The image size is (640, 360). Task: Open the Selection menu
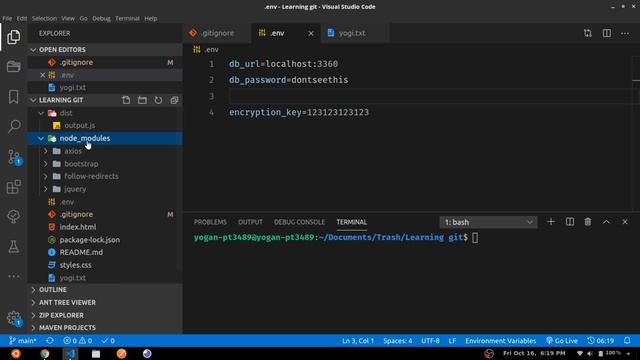[44, 18]
